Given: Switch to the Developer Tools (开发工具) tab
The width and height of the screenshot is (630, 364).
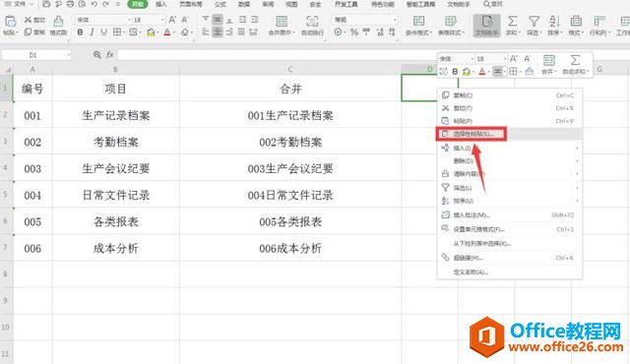Looking at the screenshot, I should coord(346,4).
